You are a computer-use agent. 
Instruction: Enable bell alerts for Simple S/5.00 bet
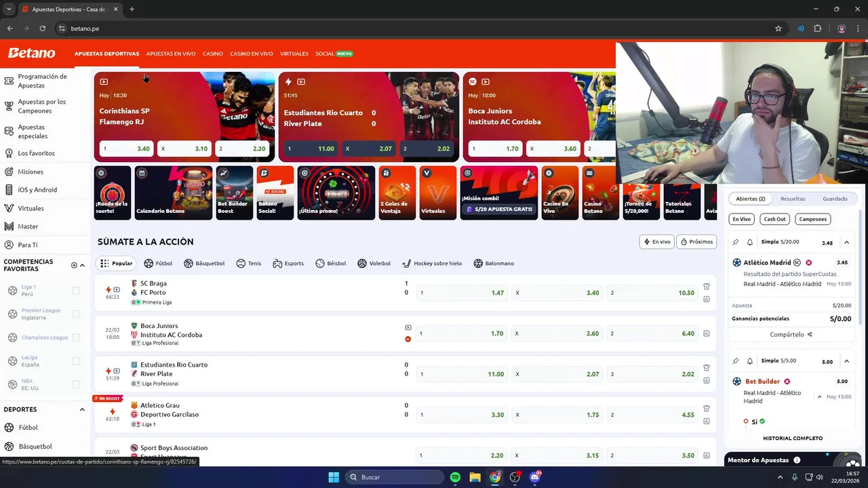click(x=750, y=361)
